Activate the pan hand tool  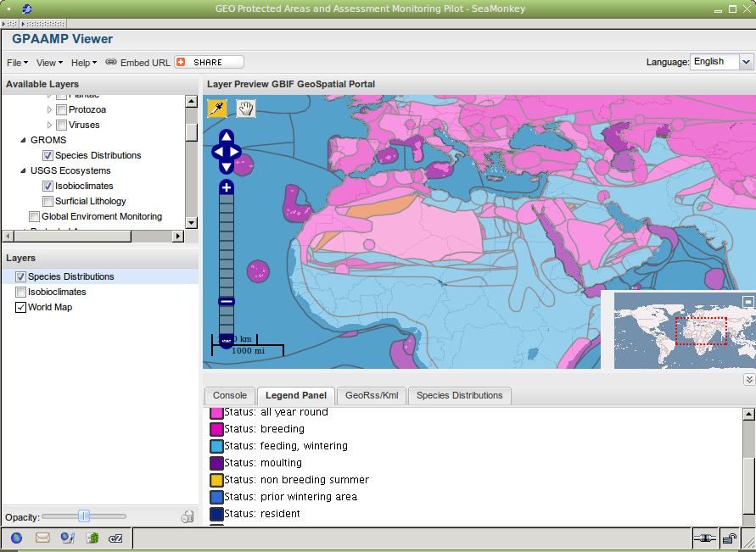(x=246, y=109)
